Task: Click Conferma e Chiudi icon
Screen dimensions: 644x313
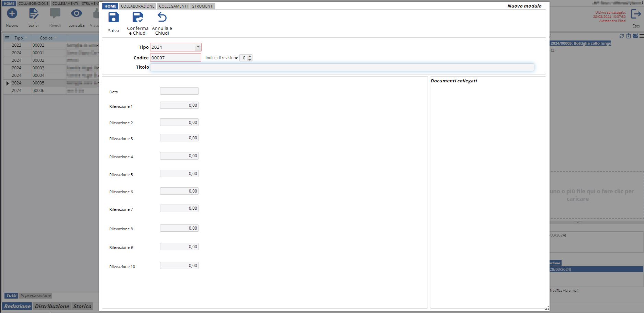Action: coord(137,18)
